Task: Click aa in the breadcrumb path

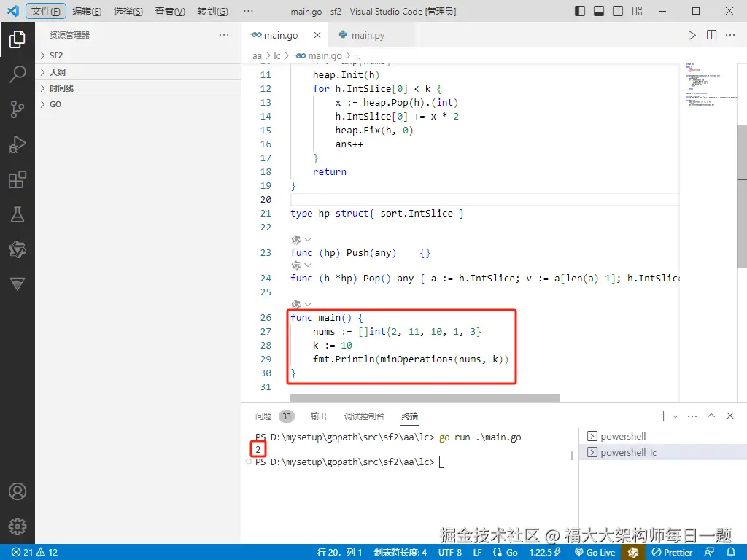Action: (258, 55)
